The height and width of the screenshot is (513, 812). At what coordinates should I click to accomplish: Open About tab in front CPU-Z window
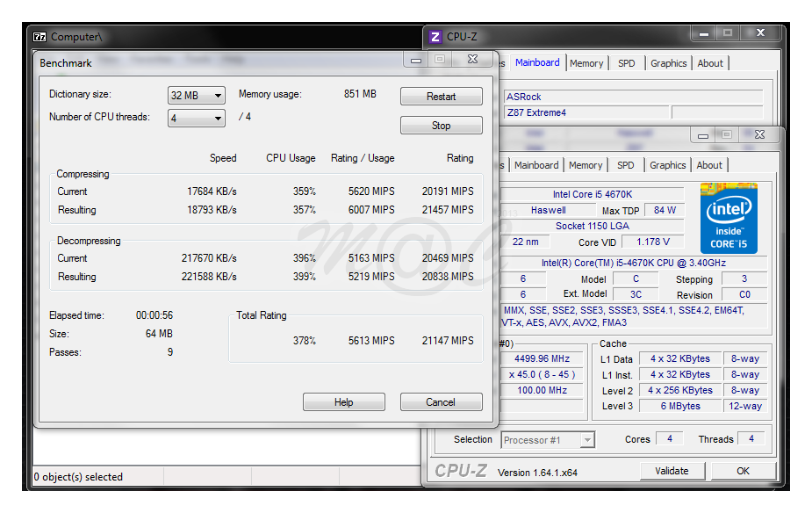pyautogui.click(x=709, y=165)
